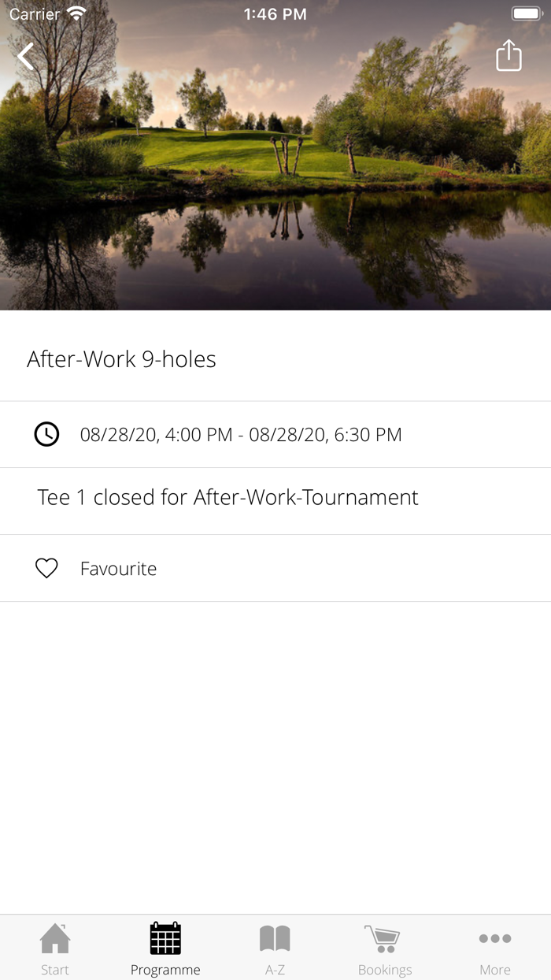Toggle the heart Favourite icon
Screen dimensions: 551x980
[46, 568]
